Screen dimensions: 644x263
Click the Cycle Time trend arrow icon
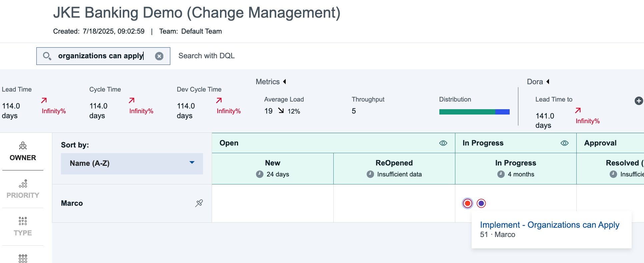click(132, 100)
